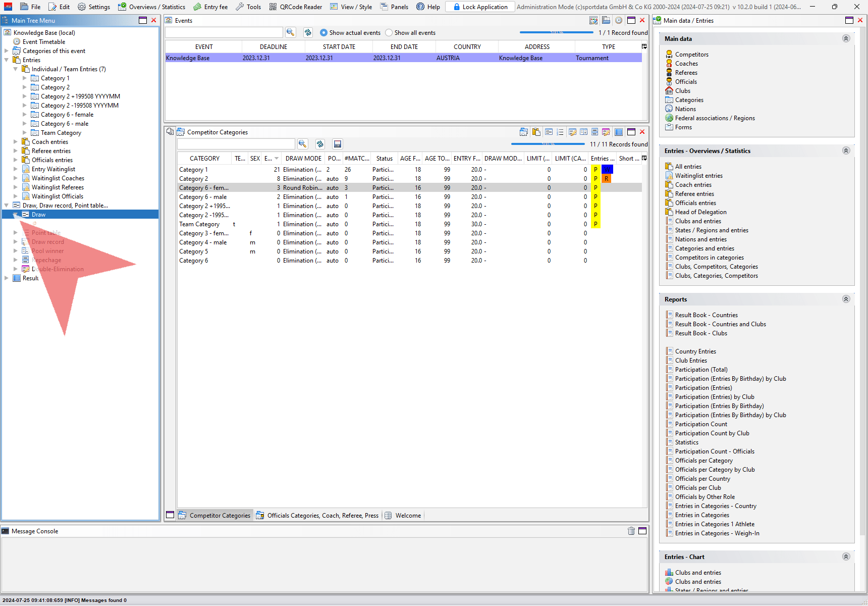Open the Tools menu
Screen dimensions: 868x606
click(248, 7)
